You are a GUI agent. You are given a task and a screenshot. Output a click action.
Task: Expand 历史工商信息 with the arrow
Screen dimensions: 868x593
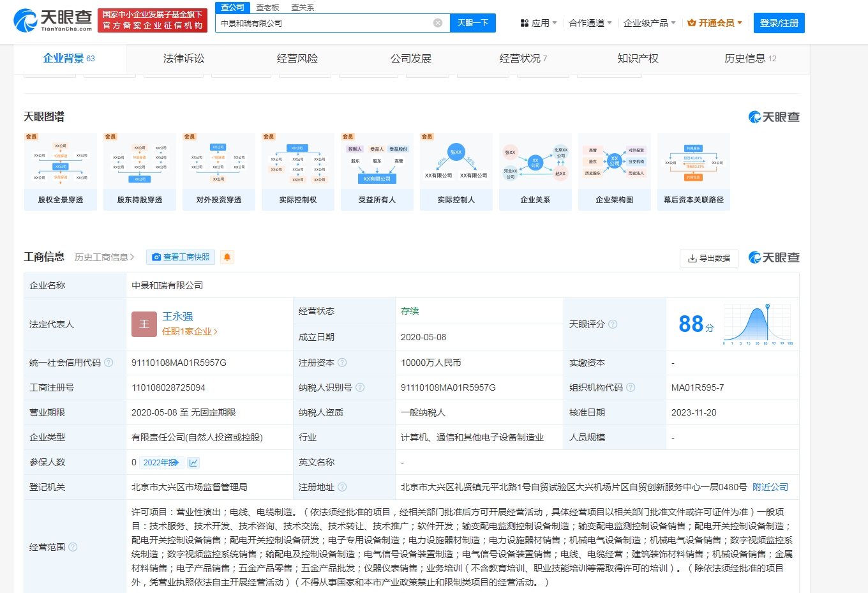[132, 257]
